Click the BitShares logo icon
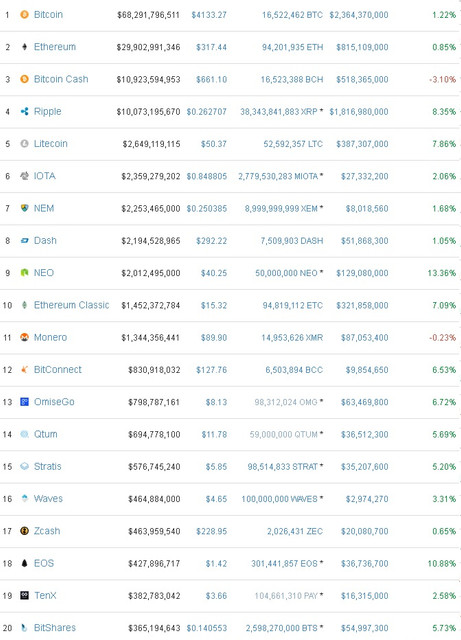 click(x=24, y=628)
